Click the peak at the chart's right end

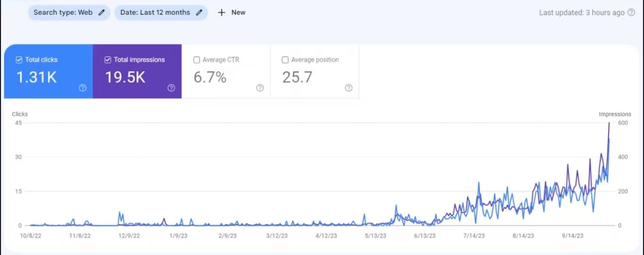609,123
